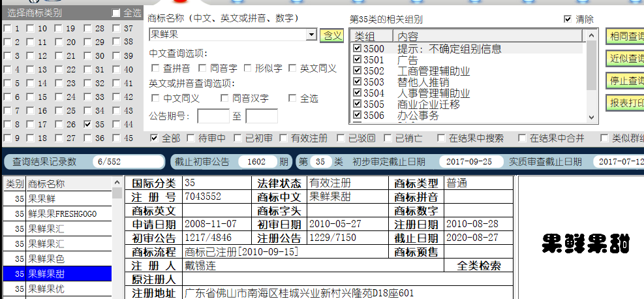This screenshot has height=299, width=644.
Task: Select the 有效注册 status filter
Action: (283, 138)
